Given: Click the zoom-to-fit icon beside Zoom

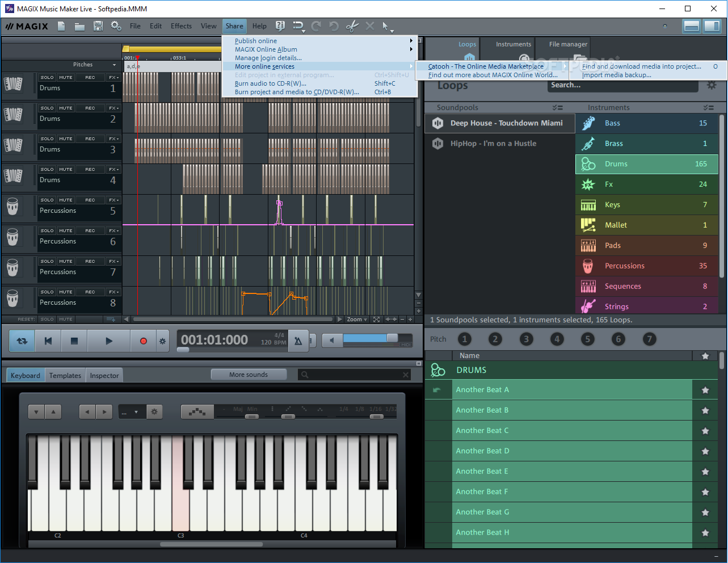Looking at the screenshot, I should point(376,320).
